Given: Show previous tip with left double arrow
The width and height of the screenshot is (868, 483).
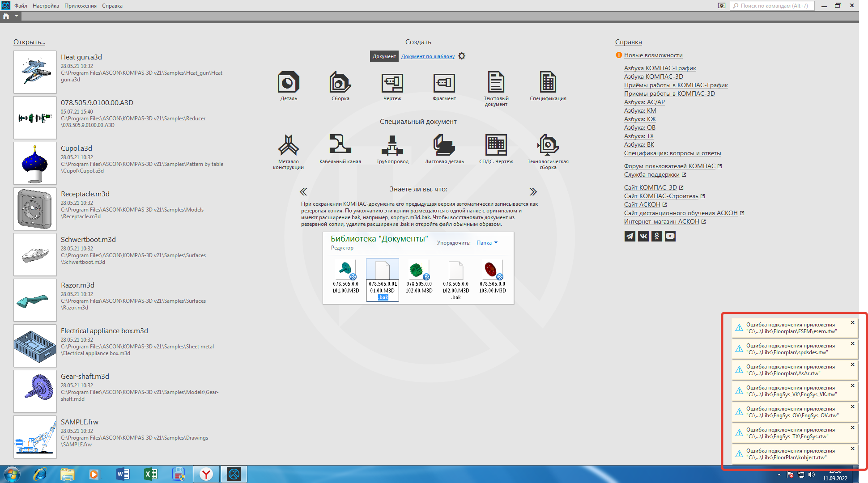Looking at the screenshot, I should click(303, 192).
